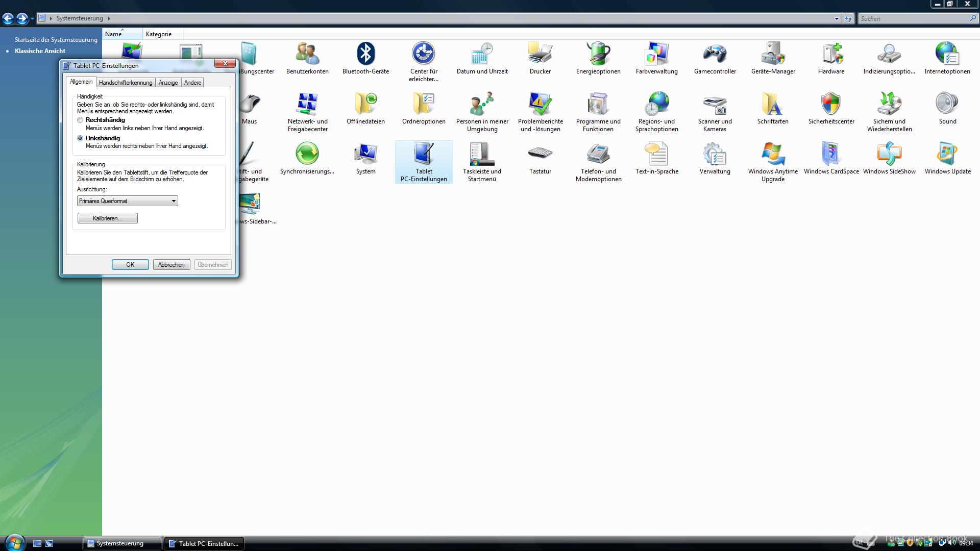Open the address bar history dropdown arrow
The width and height of the screenshot is (980, 551).
pos(837,19)
